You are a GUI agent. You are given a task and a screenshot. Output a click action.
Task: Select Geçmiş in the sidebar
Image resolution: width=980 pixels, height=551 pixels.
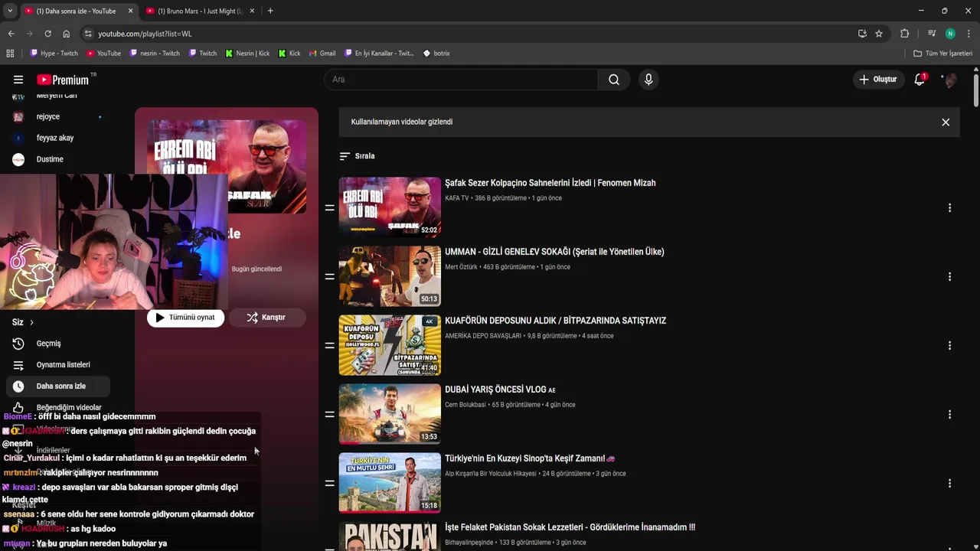[57, 344]
